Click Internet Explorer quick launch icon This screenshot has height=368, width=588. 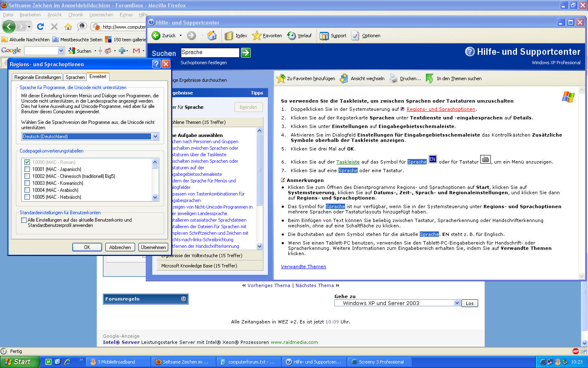pyautogui.click(x=67, y=362)
